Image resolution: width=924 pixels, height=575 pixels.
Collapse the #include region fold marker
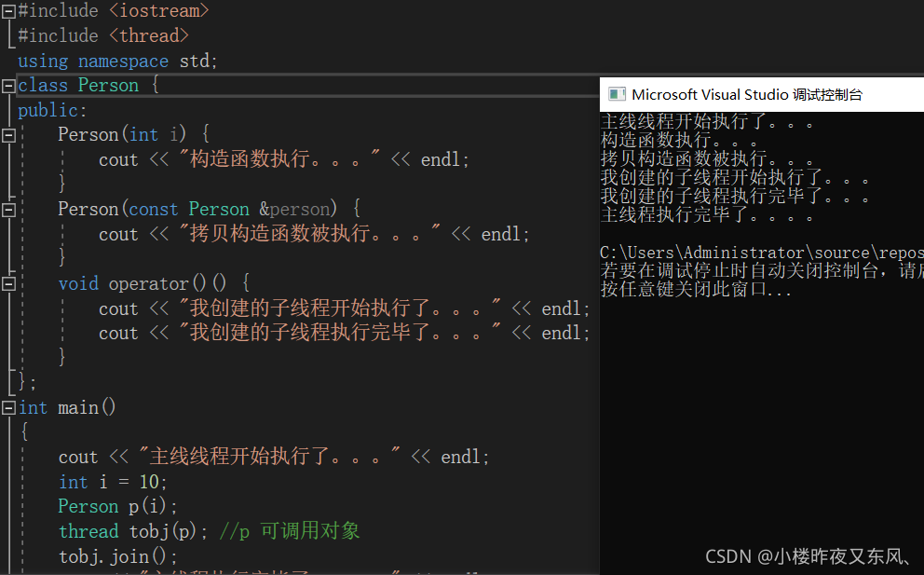(7, 10)
